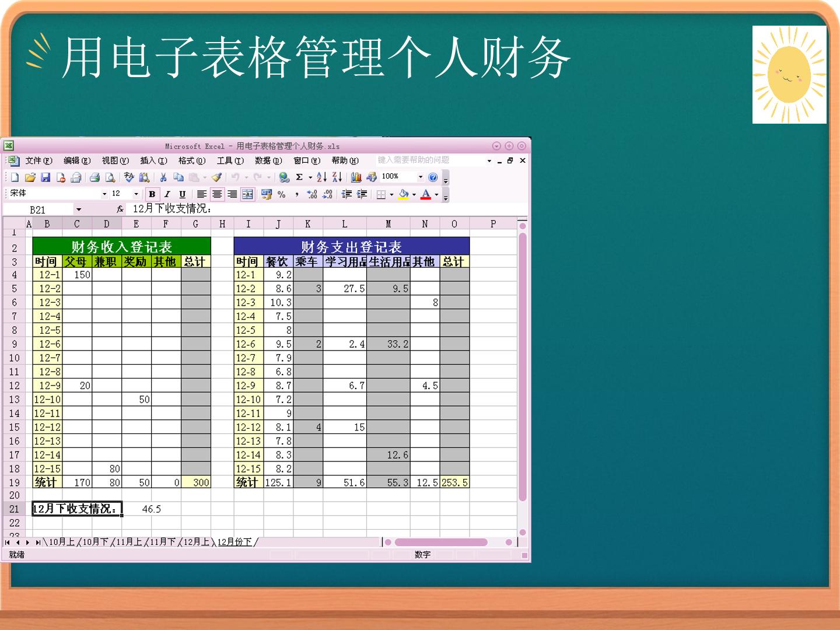
Task: Click the red Font Color A swatch
Action: point(426,194)
